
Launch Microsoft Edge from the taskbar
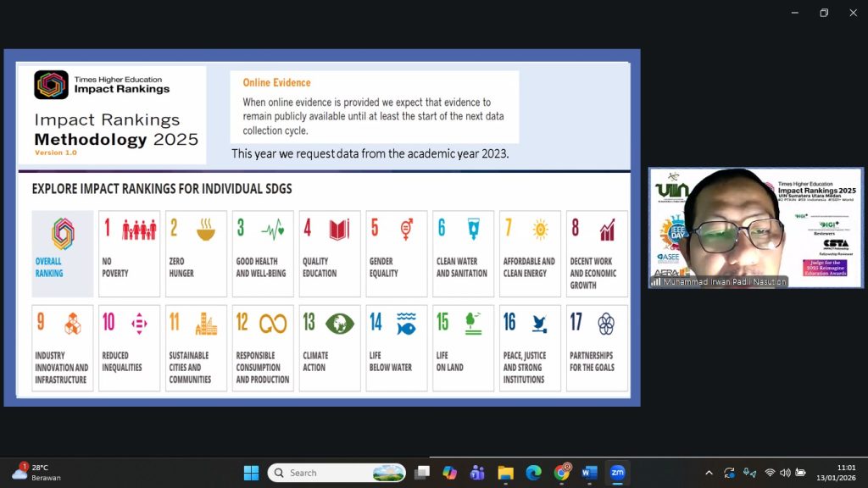coord(534,473)
